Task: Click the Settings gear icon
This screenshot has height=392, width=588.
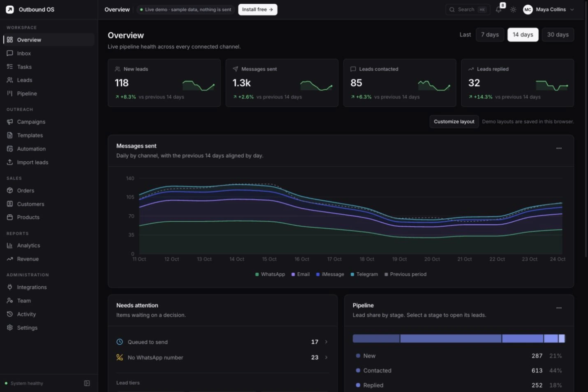Action: [x=10, y=328]
